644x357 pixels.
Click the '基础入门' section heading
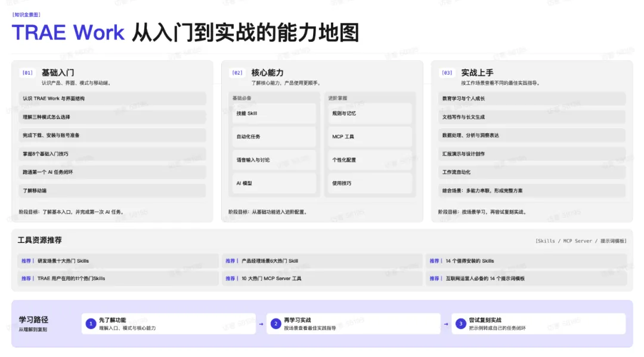tap(58, 73)
